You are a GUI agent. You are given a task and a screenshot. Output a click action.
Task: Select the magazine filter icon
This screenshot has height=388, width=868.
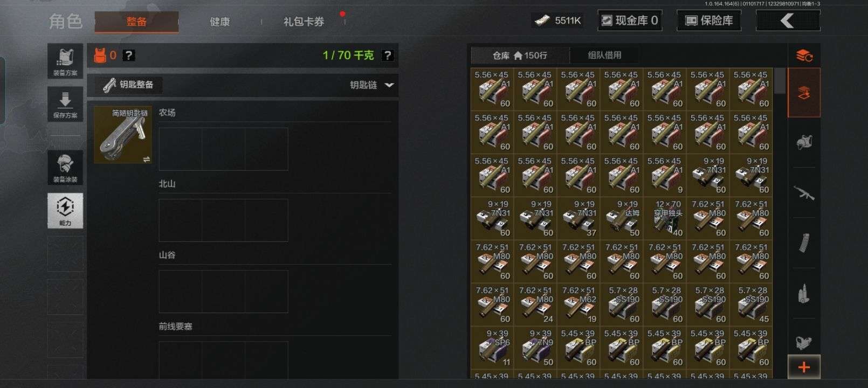[x=804, y=242]
